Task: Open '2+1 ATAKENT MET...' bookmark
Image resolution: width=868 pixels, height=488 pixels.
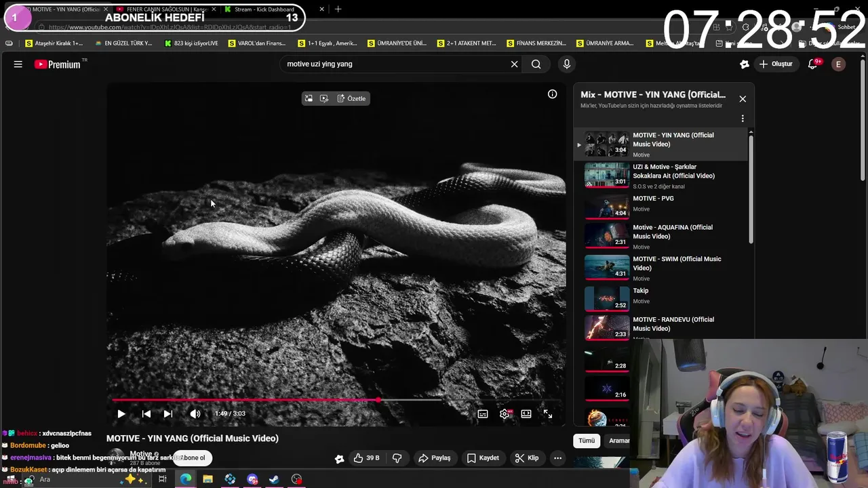Action: click(467, 43)
